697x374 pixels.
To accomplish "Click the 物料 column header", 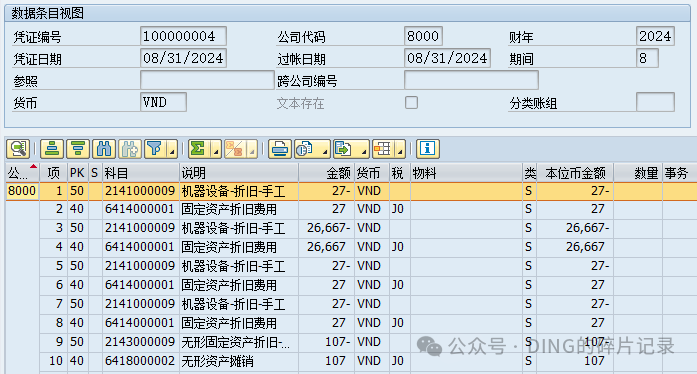I will (466, 173).
